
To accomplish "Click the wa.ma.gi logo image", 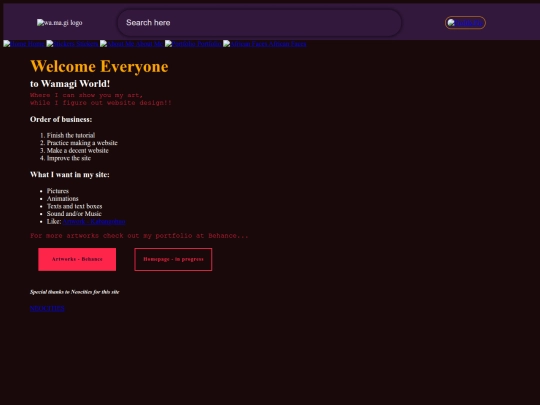I will [x=59, y=23].
